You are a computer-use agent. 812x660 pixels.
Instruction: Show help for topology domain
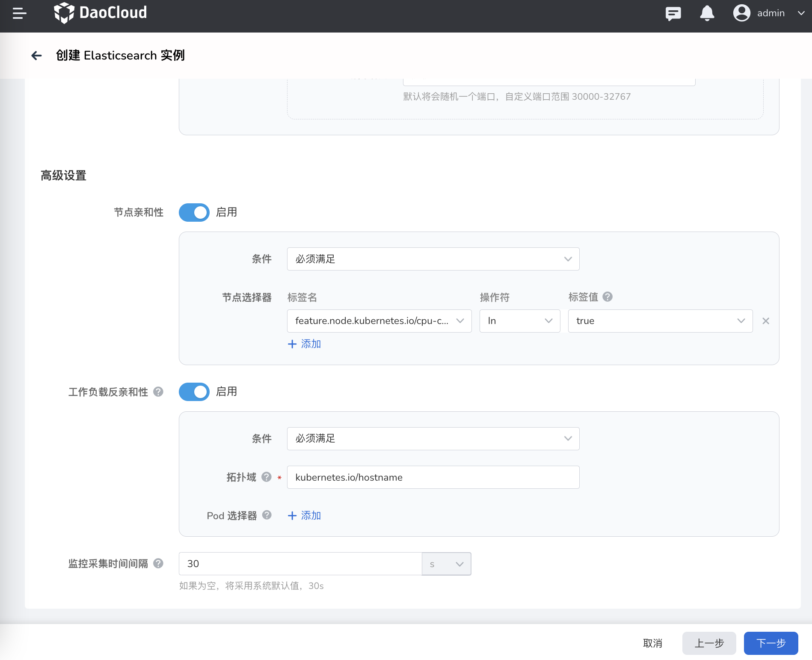point(267,477)
